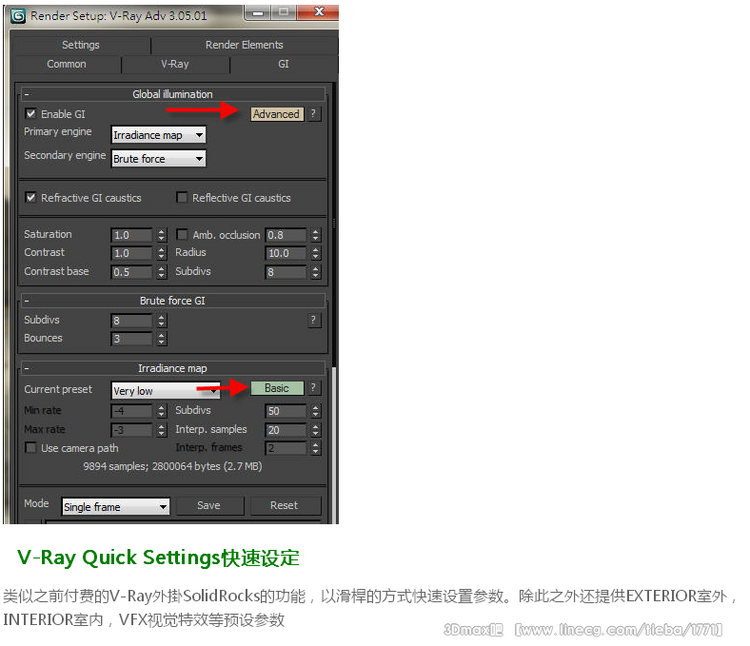Screen dimensions: 750x646
Task: Click the Radius spinner arrows
Action: (315, 253)
